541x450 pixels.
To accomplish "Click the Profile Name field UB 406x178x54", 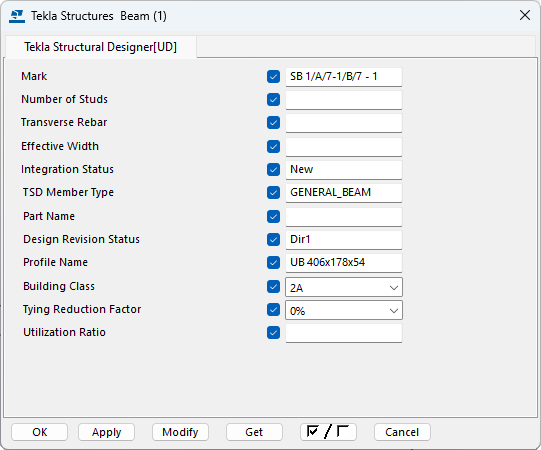I will (x=344, y=263).
